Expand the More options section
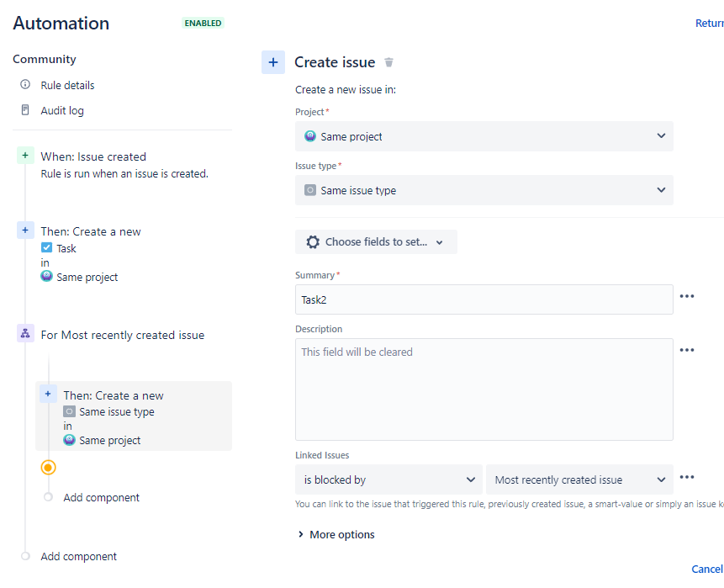Image resolution: width=724 pixels, height=588 pixels. (x=336, y=534)
